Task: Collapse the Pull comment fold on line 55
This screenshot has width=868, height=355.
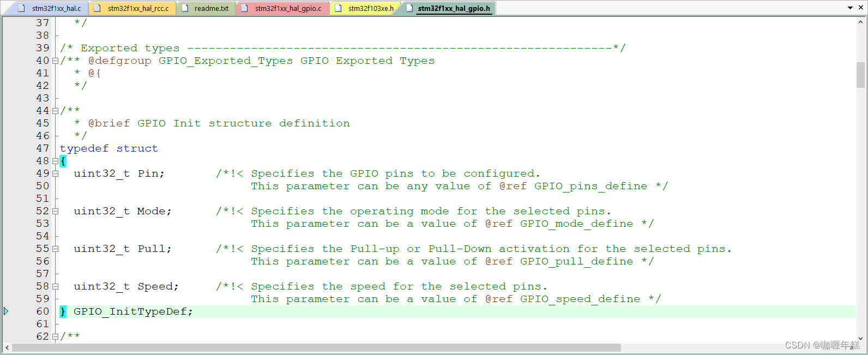Action: pyautogui.click(x=55, y=249)
